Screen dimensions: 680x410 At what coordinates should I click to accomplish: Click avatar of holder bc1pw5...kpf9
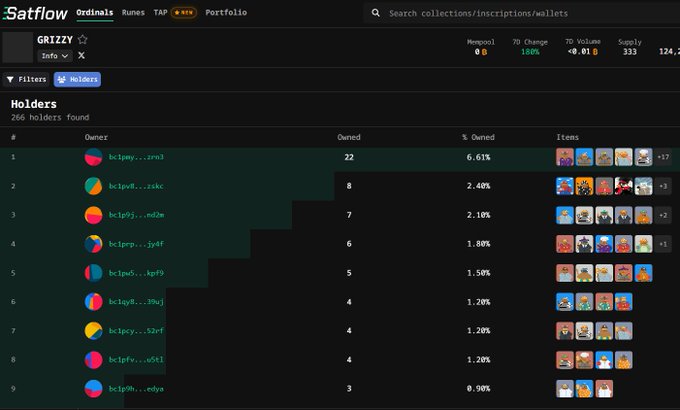coord(93,273)
